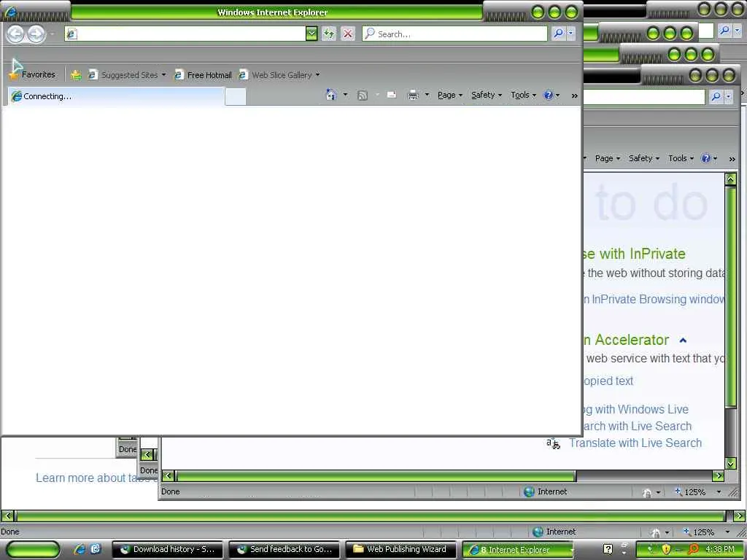Select the Connecting... tab
The image size is (747, 560).
pyautogui.click(x=116, y=96)
